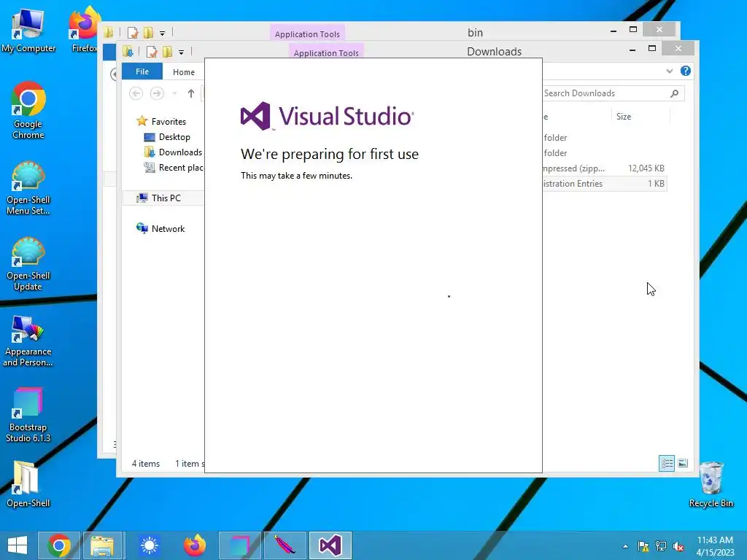Open Quick Access toolbar dropdown in Downloads
The height and width of the screenshot is (560, 747).
[181, 52]
